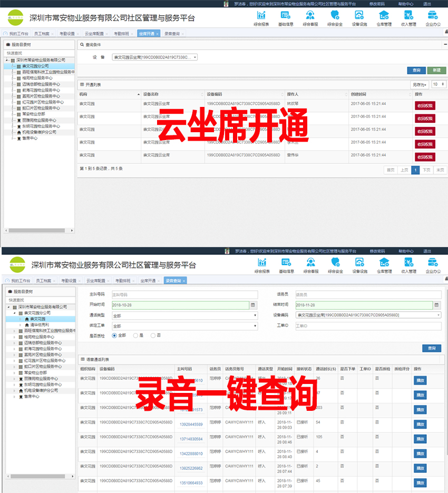Screen dimensions: 448x493
Task: Click the 主叫号码 input field
Action: [184, 294]
